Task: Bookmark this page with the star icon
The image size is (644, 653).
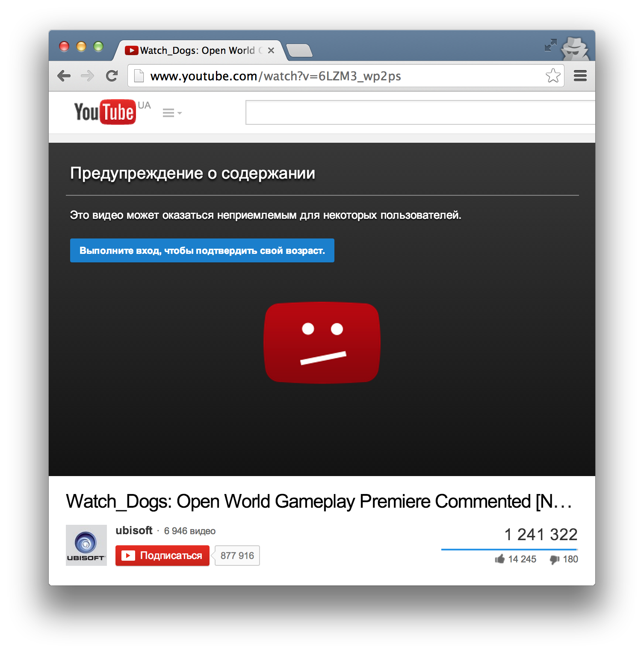Action: 552,76
